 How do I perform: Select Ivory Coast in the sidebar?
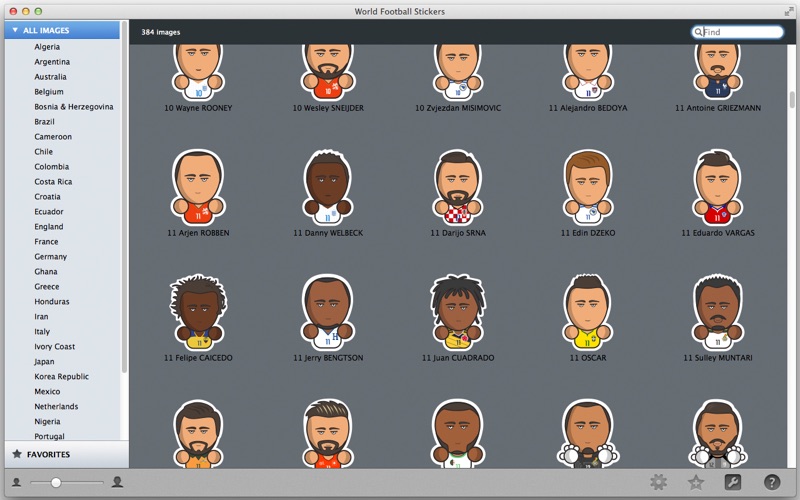[55, 346]
